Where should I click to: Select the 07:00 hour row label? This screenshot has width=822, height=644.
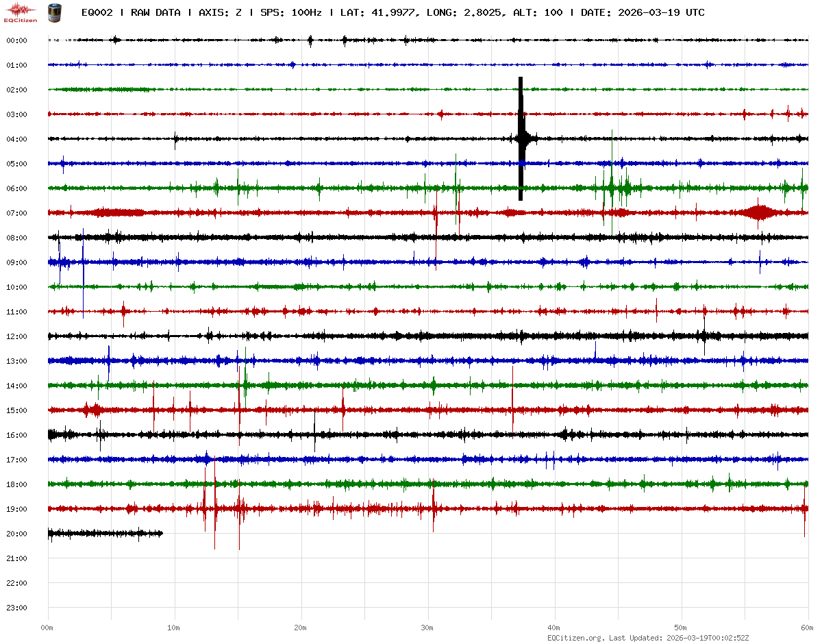tap(16, 213)
